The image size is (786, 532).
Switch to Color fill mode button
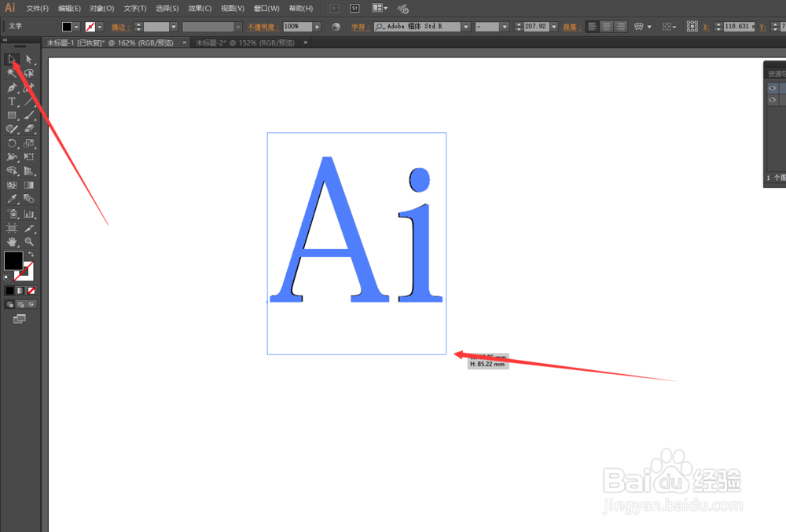9,291
